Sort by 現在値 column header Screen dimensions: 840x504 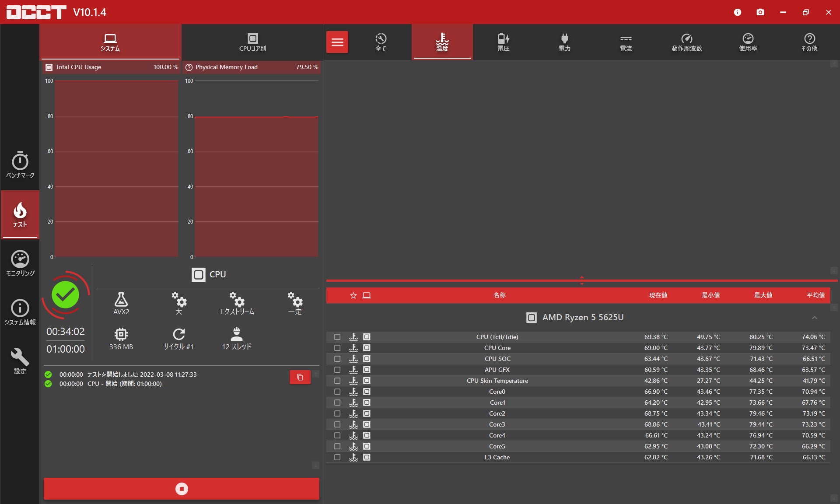click(658, 295)
